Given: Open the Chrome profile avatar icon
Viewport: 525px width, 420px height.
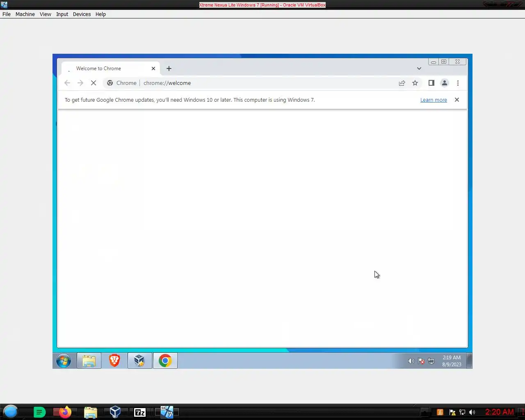Looking at the screenshot, I should click(x=445, y=83).
